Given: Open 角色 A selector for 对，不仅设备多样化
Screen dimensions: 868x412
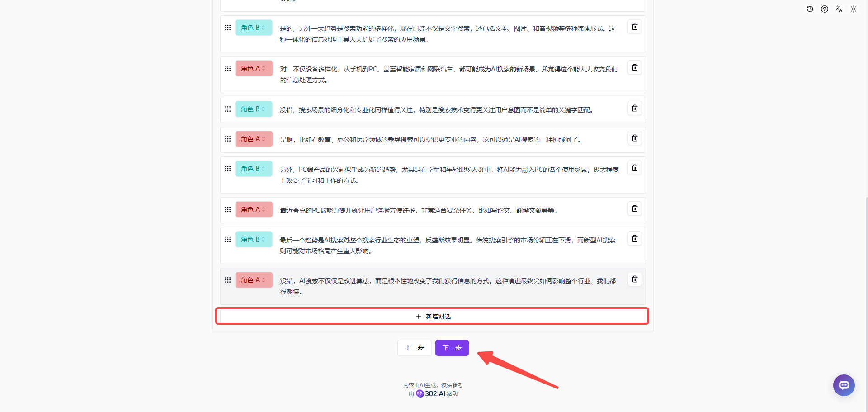Looking at the screenshot, I should point(254,68).
